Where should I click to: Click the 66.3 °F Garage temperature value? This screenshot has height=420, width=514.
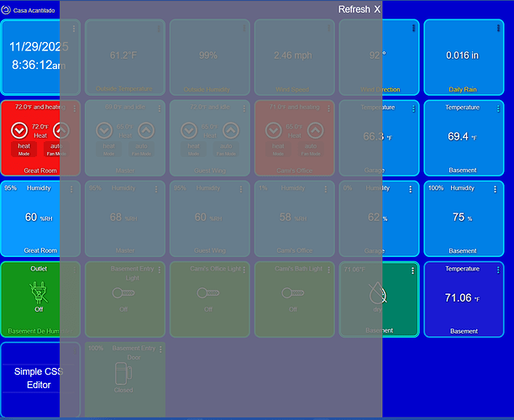pyautogui.click(x=377, y=136)
